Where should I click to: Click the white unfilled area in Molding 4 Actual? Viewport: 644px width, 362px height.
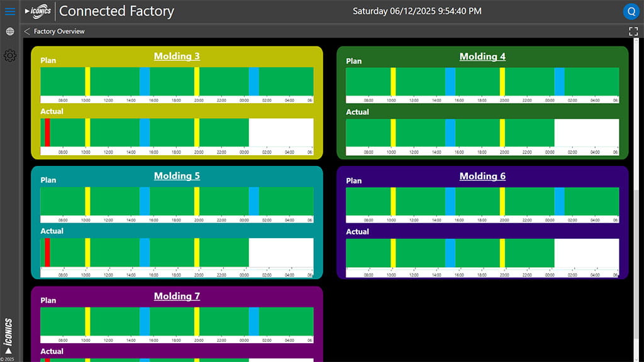(x=586, y=133)
